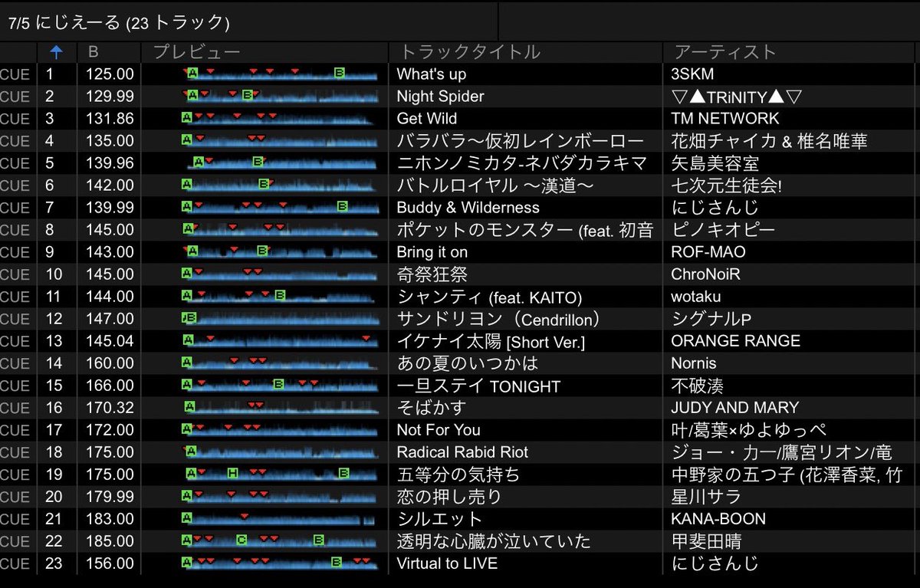Screen dimensions: 920x588
Task: Click the プレビュー column header
Action: pos(197,52)
